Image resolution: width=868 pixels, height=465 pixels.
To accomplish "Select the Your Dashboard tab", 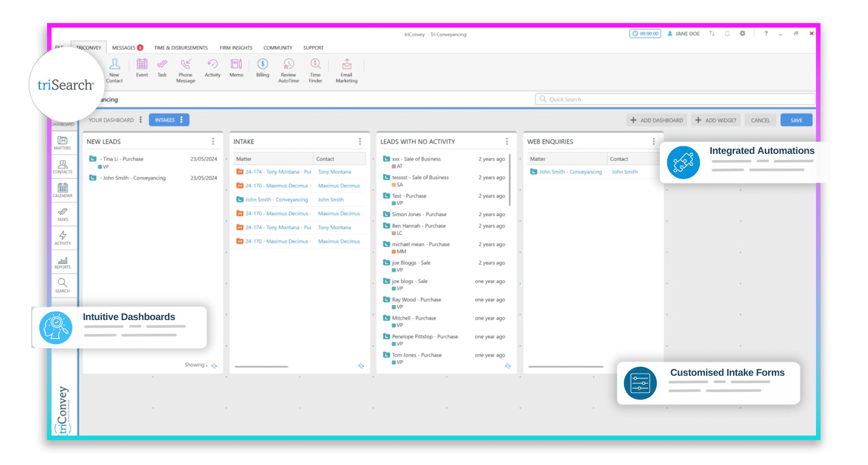I will pos(111,120).
